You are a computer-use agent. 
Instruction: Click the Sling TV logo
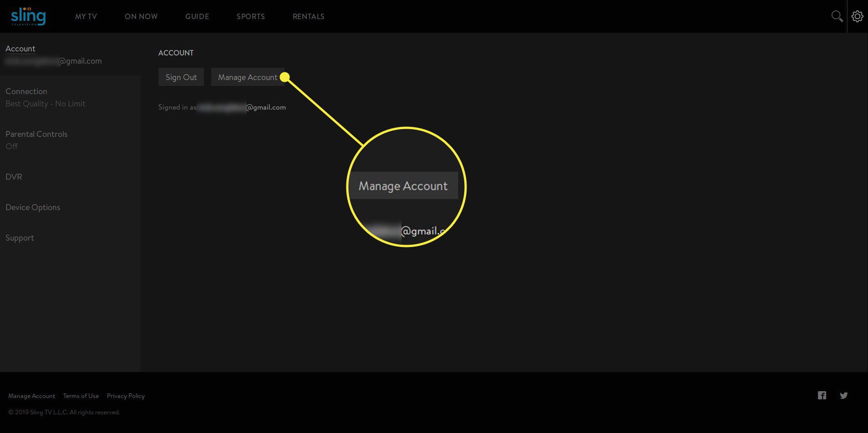[x=28, y=16]
